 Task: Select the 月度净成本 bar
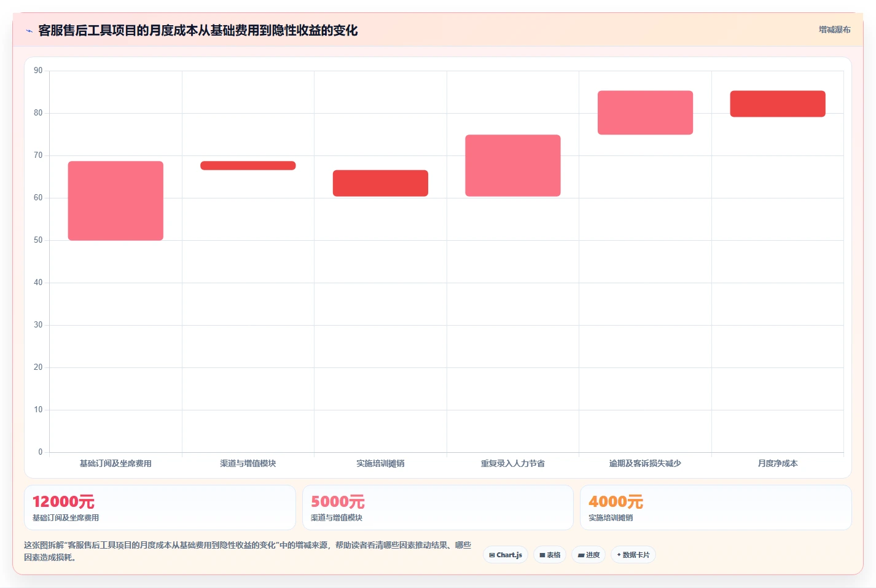[x=778, y=104]
